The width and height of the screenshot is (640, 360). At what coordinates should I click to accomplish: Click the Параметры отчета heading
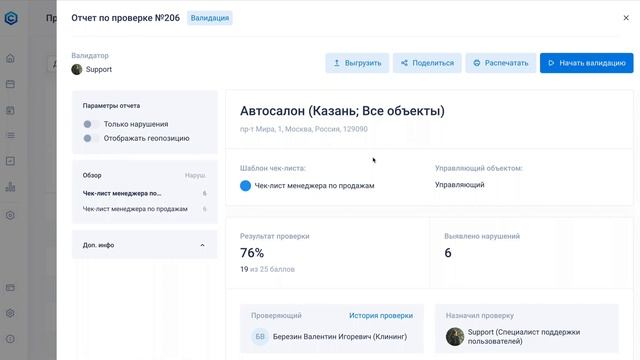[x=111, y=106]
